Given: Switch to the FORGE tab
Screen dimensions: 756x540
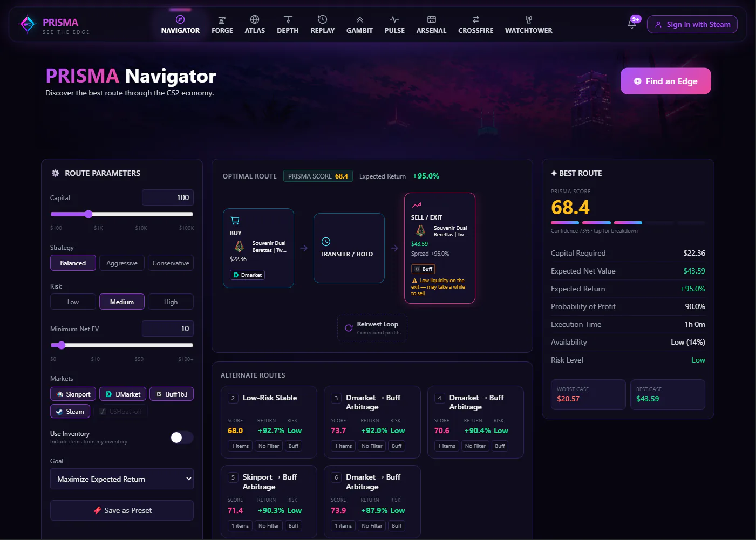Looking at the screenshot, I should pos(222,25).
